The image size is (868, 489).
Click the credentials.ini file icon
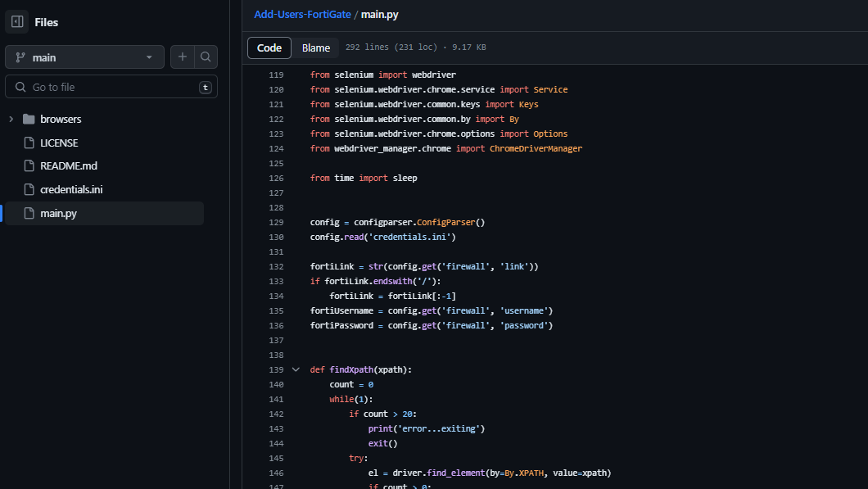[29, 189]
